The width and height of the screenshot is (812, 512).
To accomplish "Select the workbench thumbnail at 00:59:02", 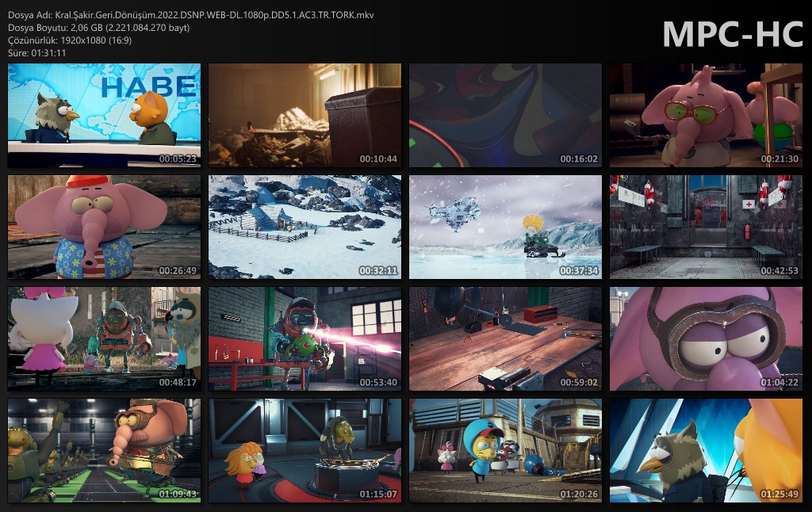I will (505, 339).
